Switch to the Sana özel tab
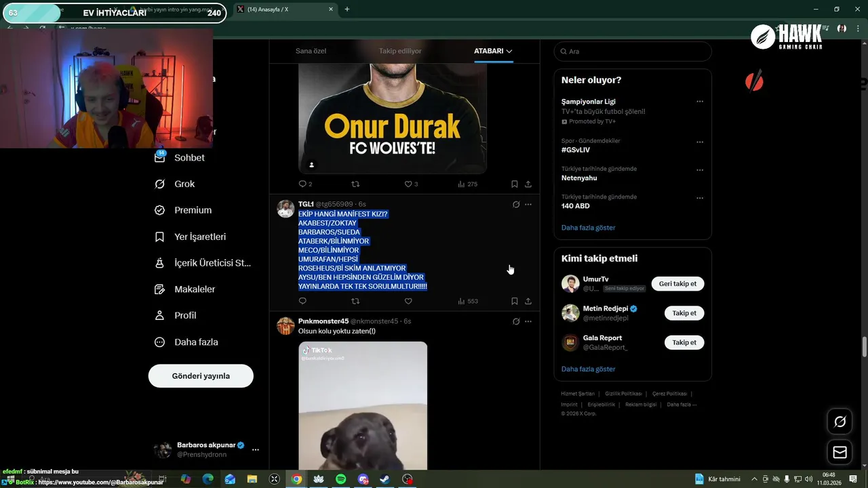Image resolution: width=868 pixels, height=488 pixels. click(311, 51)
